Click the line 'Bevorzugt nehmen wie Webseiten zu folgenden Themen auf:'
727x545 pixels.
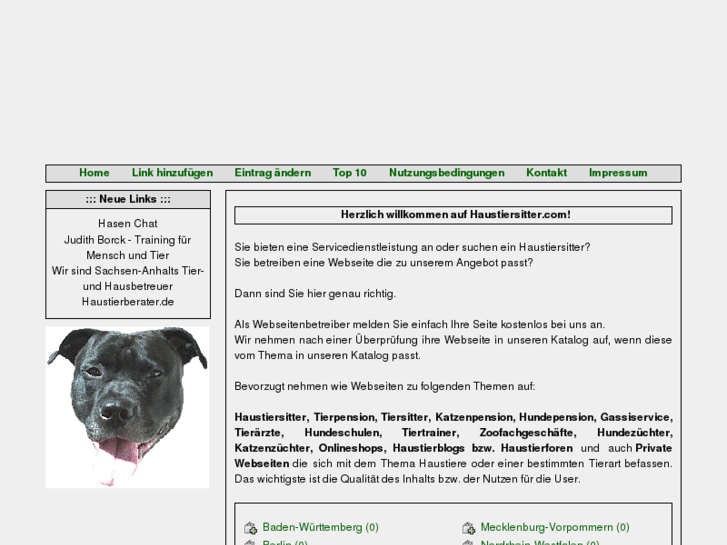click(385, 386)
